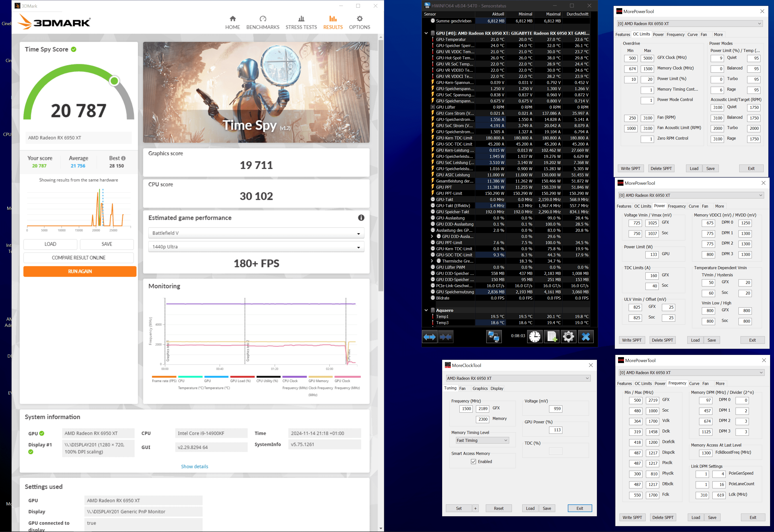Open the 1440p Ultra resolution dropdown
The width and height of the screenshot is (774, 532).
point(256,247)
